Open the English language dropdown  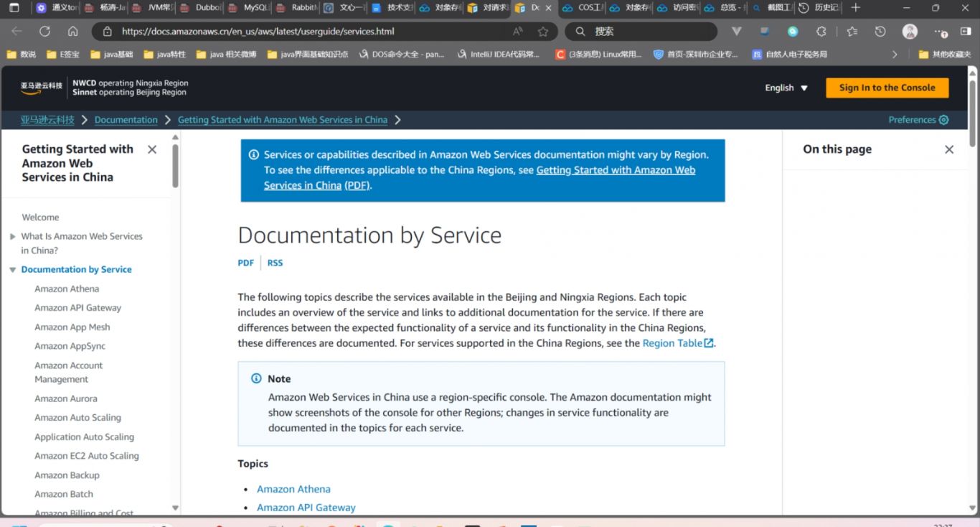[x=786, y=88]
